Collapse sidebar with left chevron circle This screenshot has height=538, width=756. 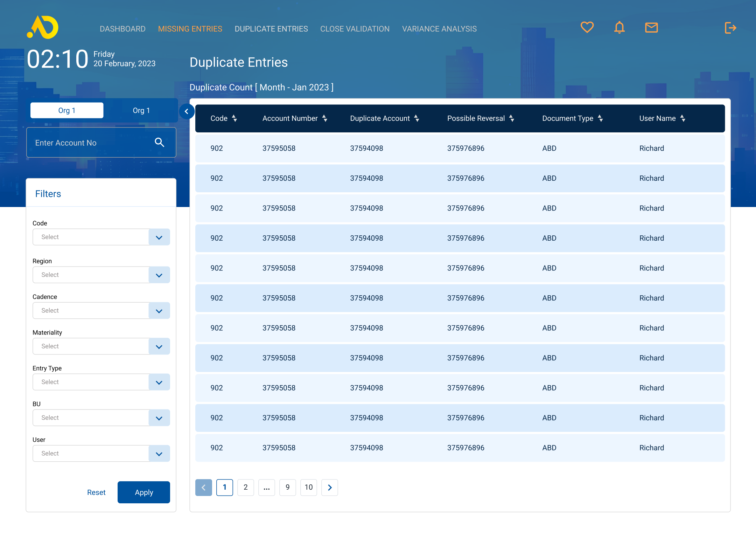(187, 111)
